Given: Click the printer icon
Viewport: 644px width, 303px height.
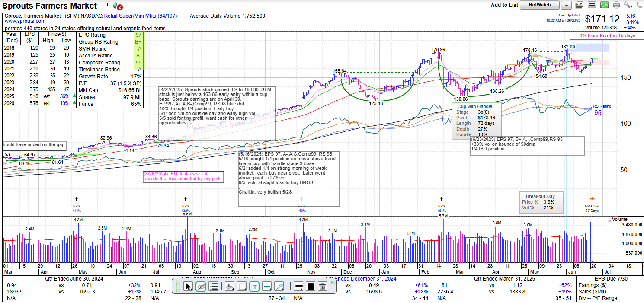Looking at the screenshot, I should [x=616, y=5].
